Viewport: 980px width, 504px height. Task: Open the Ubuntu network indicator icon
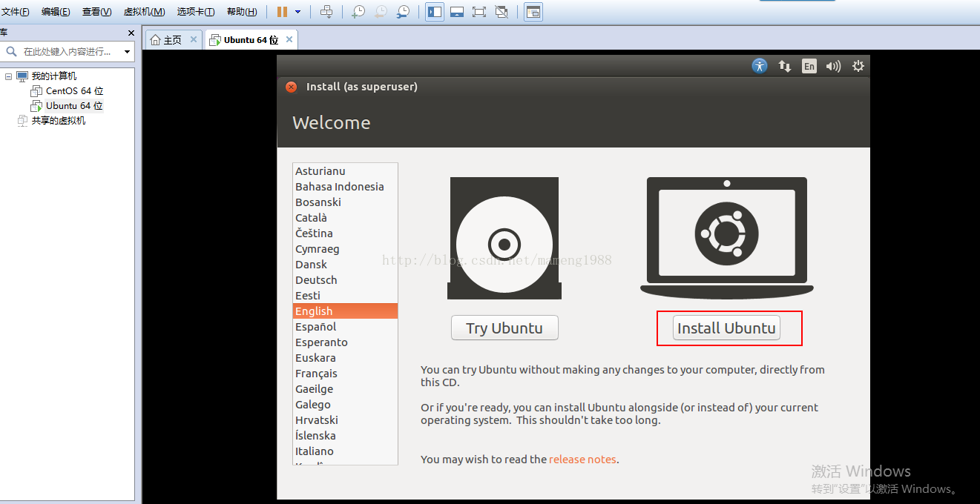784,66
